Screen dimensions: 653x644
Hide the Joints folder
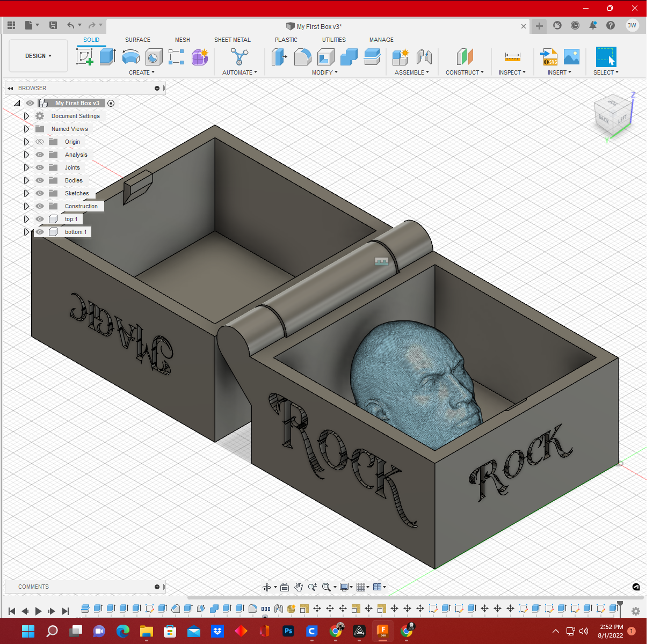[x=40, y=167]
